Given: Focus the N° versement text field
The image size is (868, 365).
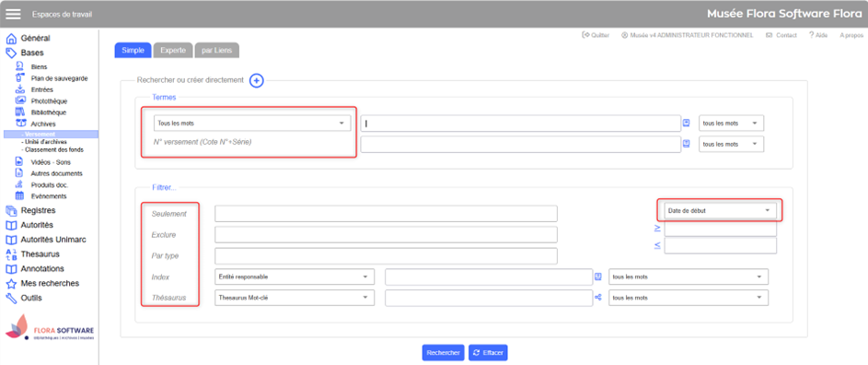Looking at the screenshot, I should (520, 144).
